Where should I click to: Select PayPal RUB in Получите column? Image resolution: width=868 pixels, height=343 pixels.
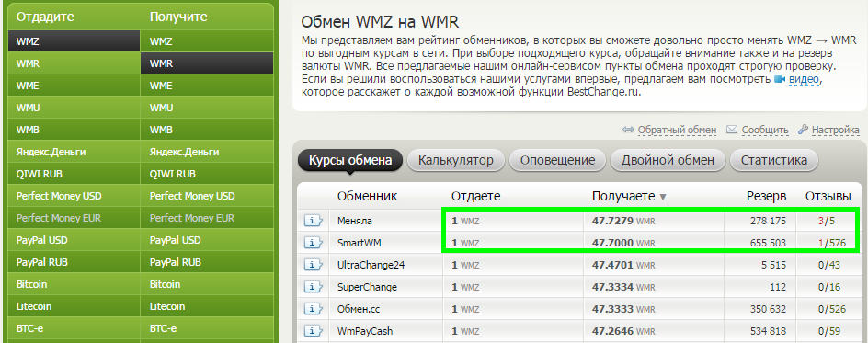coord(207,262)
